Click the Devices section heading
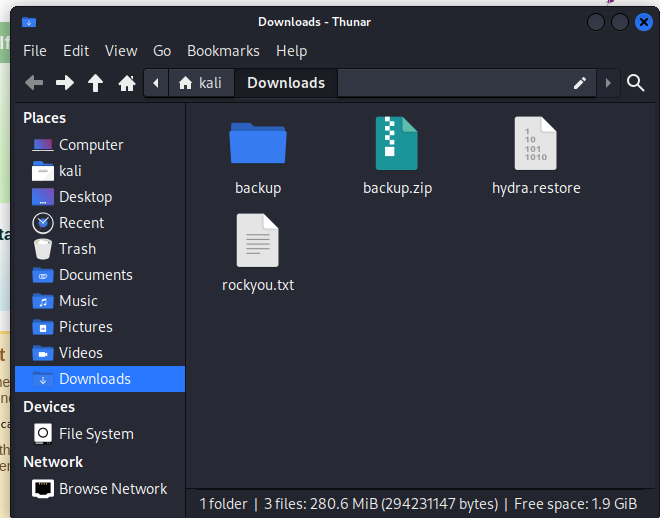This screenshot has width=660, height=518. pyautogui.click(x=49, y=407)
